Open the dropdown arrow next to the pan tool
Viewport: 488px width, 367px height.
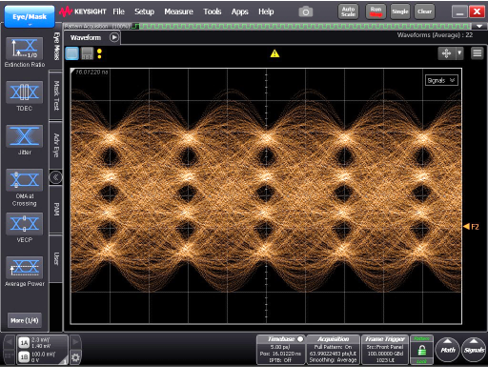pyautogui.click(x=460, y=53)
